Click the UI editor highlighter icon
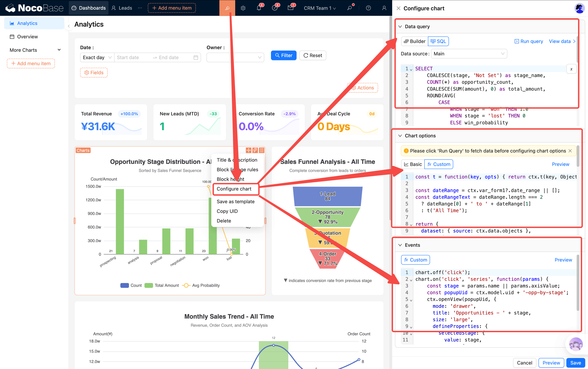Viewport: 588px width, 369px height. coord(227,8)
